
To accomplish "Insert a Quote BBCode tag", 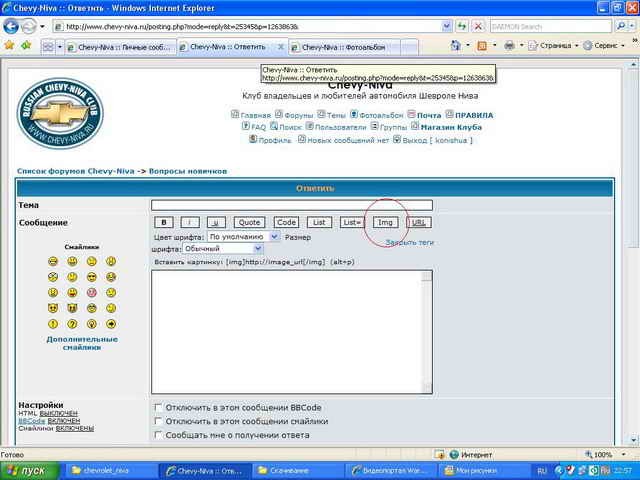I will (249, 222).
